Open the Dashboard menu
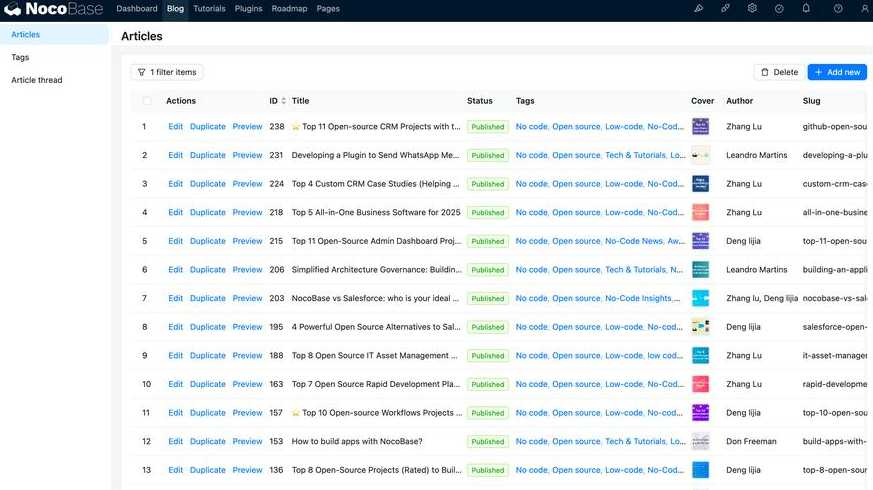The height and width of the screenshot is (490, 873). (137, 9)
